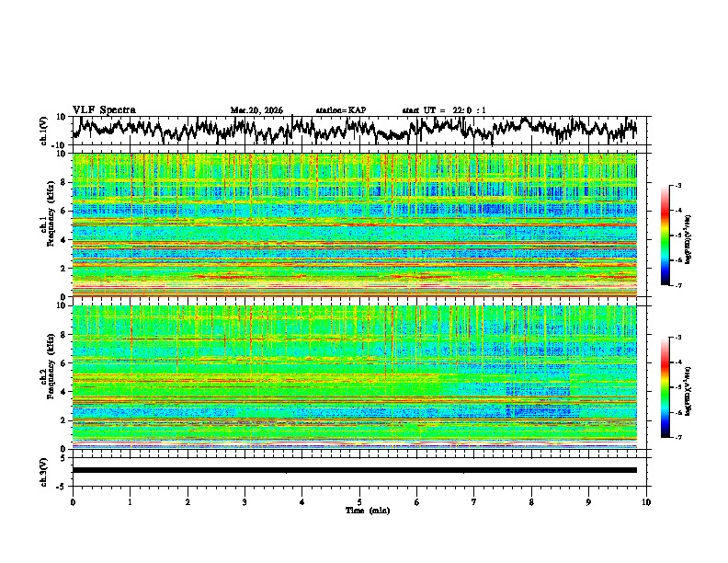
Task: Click the '8' kHz tick of ch.2 spectrogram
Action: pyautogui.click(x=64, y=335)
